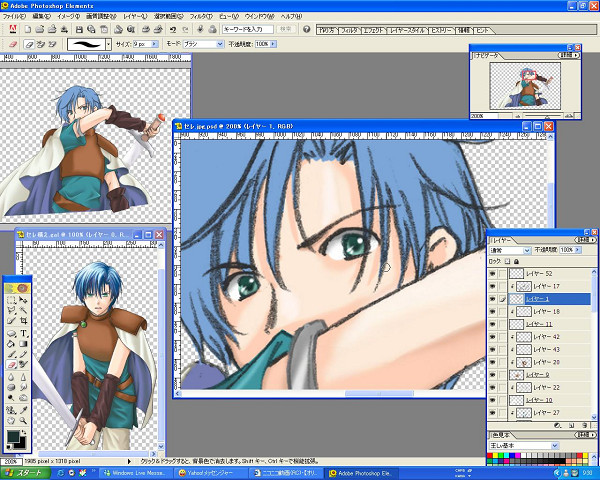Hide レイヤー 17 with its eye icon
The height and width of the screenshot is (480, 600).
492,286
